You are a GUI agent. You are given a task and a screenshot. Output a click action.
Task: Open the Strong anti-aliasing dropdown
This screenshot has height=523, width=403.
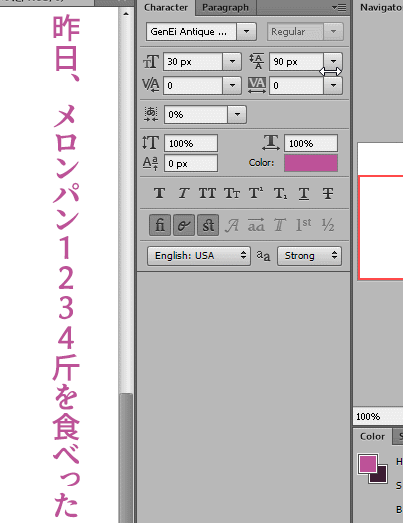tap(309, 256)
